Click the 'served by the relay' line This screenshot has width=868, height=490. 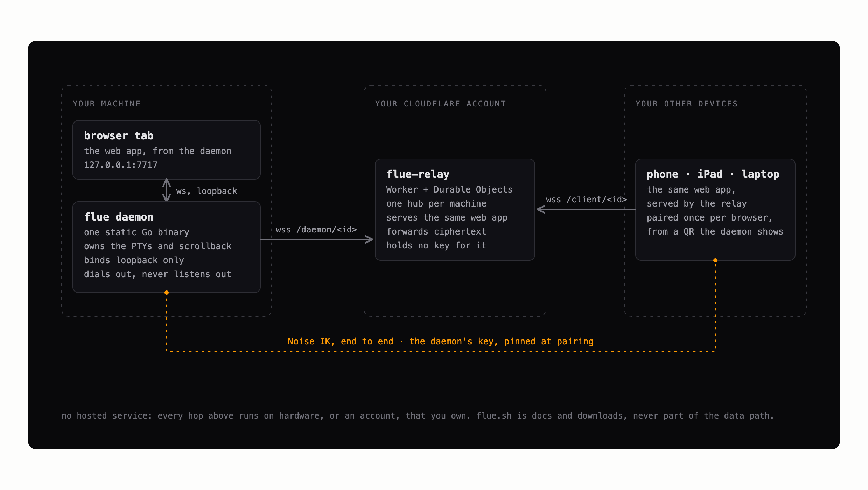697,204
